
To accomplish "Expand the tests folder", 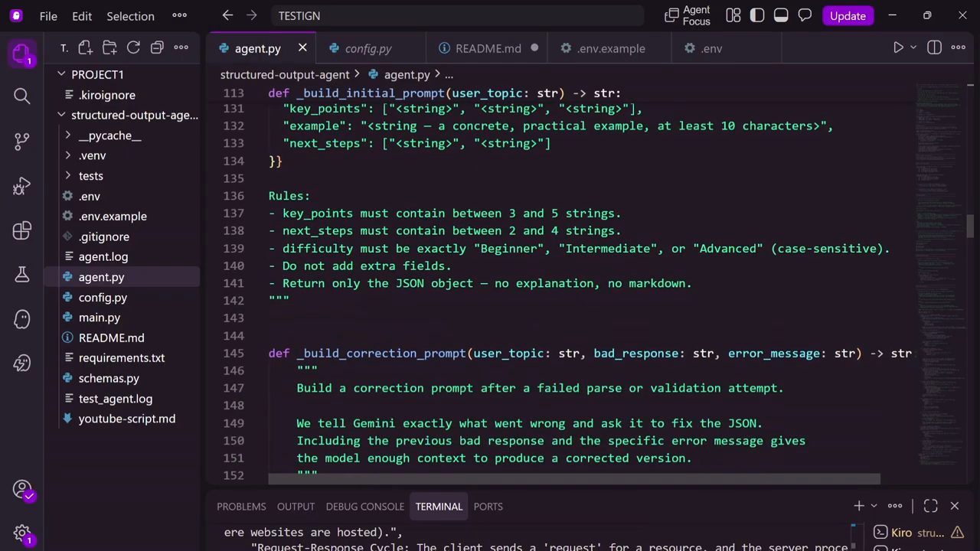I will (68, 176).
